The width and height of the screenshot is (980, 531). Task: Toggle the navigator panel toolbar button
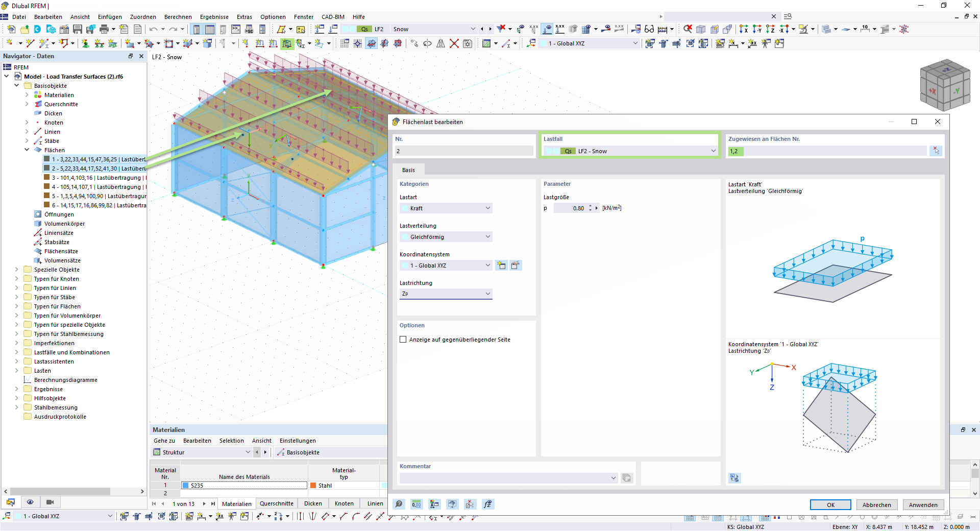tap(197, 29)
